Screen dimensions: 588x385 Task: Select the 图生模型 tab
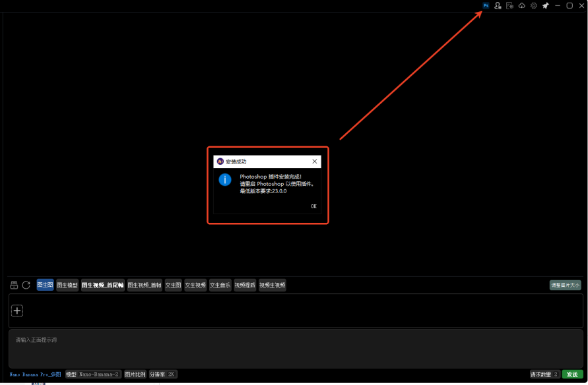click(x=67, y=285)
